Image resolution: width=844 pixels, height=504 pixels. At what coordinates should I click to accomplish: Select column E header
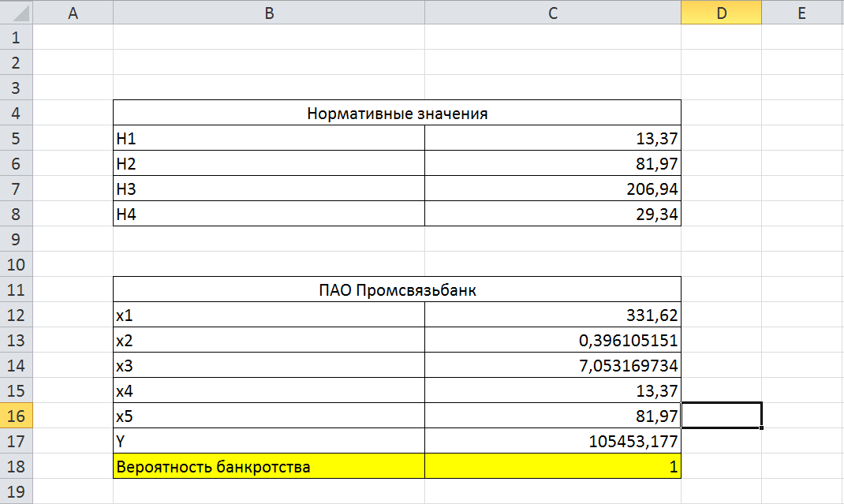[802, 13]
